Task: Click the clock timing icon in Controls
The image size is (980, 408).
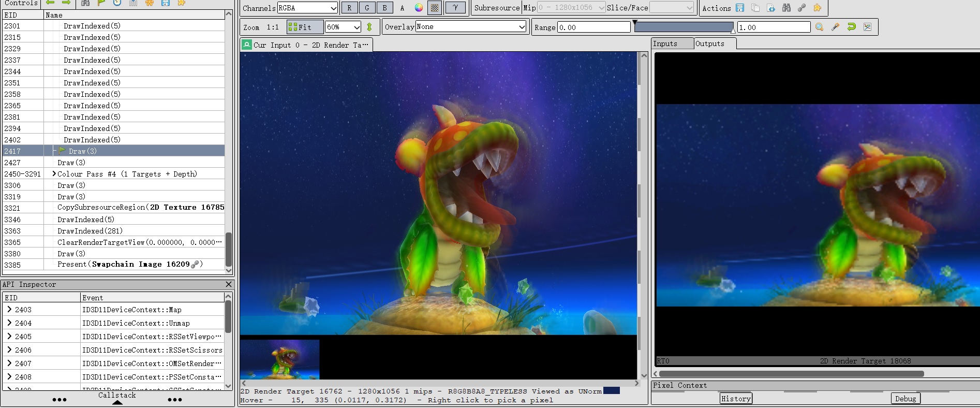Action: point(117,3)
